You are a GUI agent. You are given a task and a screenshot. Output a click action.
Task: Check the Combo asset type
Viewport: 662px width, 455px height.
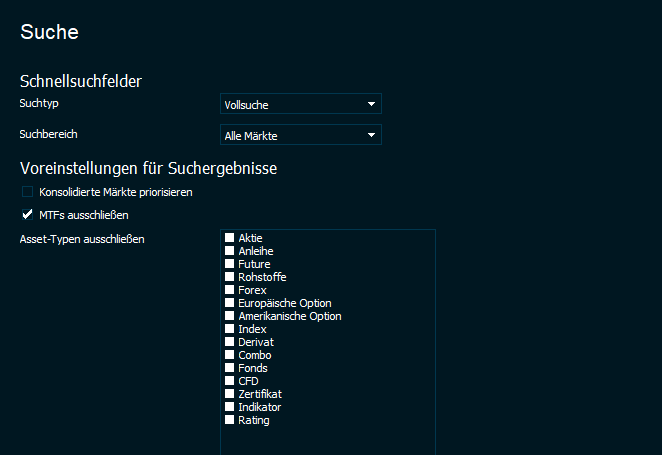coord(230,355)
